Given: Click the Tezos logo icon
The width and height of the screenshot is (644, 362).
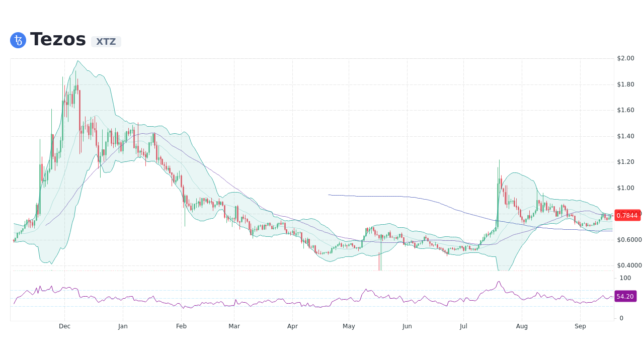Looking at the screenshot, I should tap(18, 40).
